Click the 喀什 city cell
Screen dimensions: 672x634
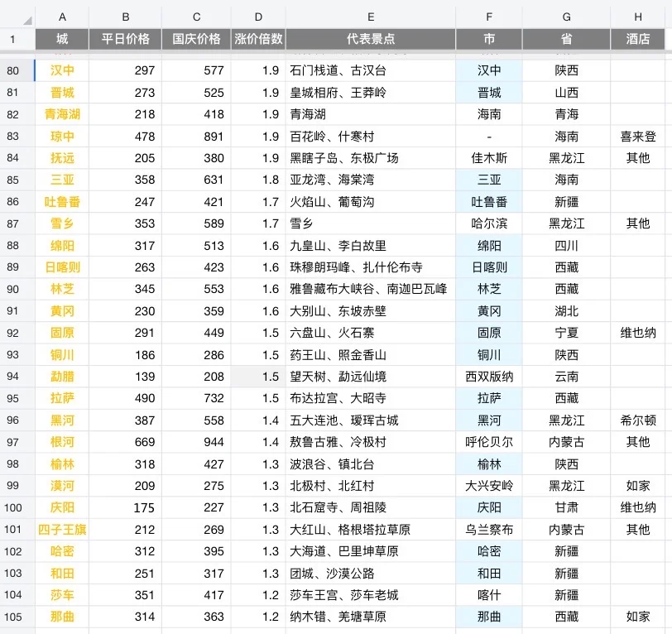coord(489,595)
